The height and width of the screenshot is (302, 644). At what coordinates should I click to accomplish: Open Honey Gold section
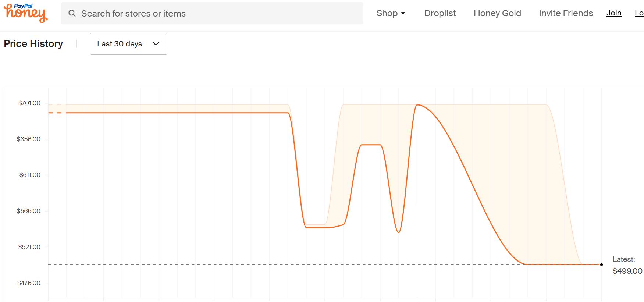click(497, 13)
